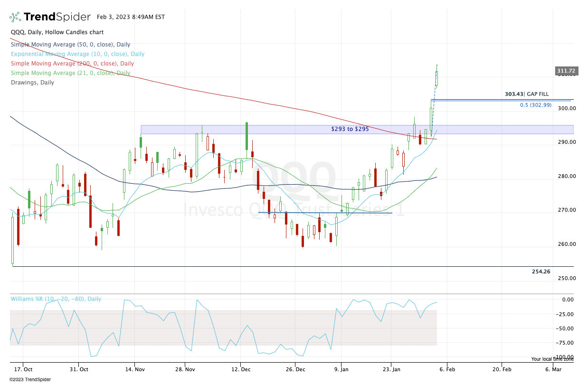Image resolution: width=588 pixels, height=384 pixels.
Task: Click the latest green candle near 311
Action: (x=436, y=78)
